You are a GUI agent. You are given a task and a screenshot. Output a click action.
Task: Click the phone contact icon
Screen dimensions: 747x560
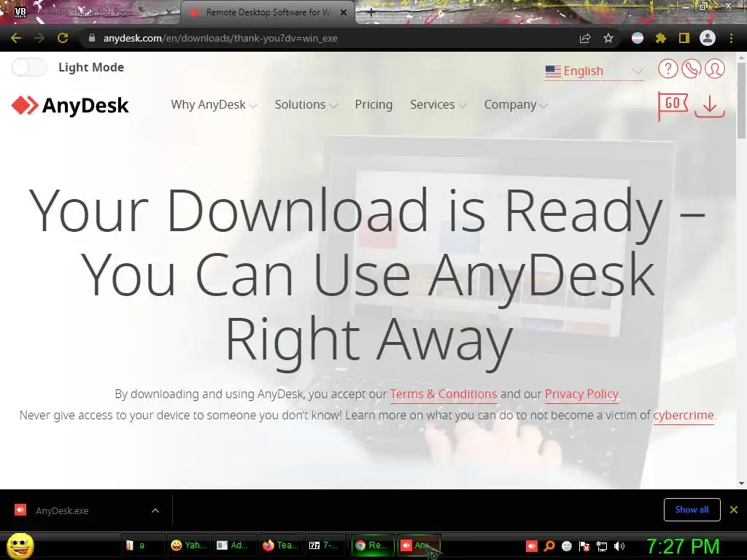692,69
